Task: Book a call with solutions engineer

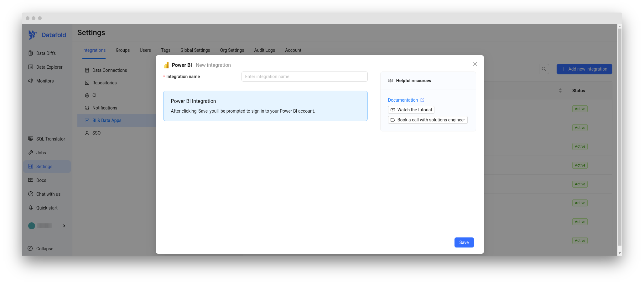Action: point(428,120)
